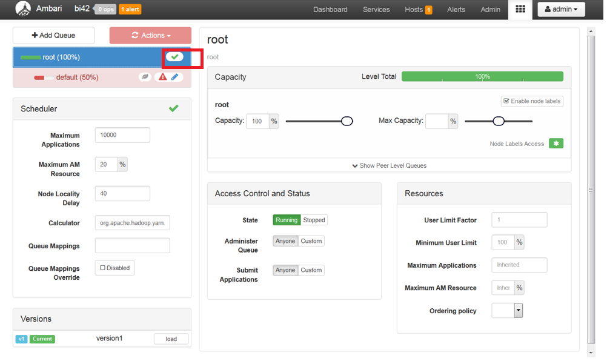607x364 pixels.
Task: Go to the Dashboard tab
Action: coord(330,9)
